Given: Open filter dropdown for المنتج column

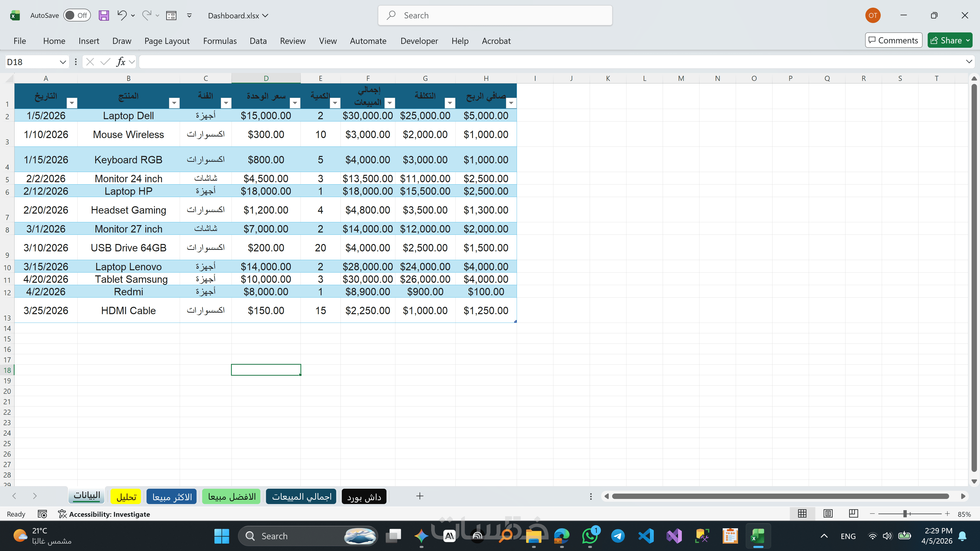Looking at the screenshot, I should [174, 103].
